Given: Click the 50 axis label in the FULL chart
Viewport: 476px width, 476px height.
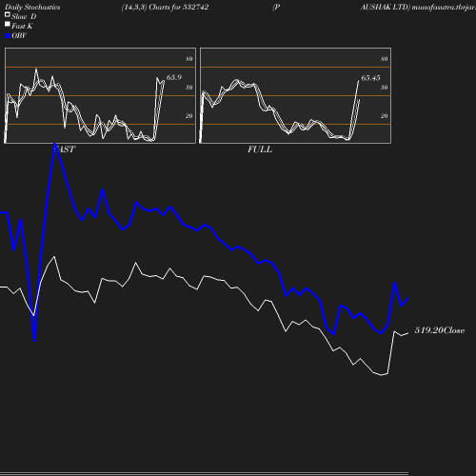Looking at the screenshot, I should click(x=385, y=88).
